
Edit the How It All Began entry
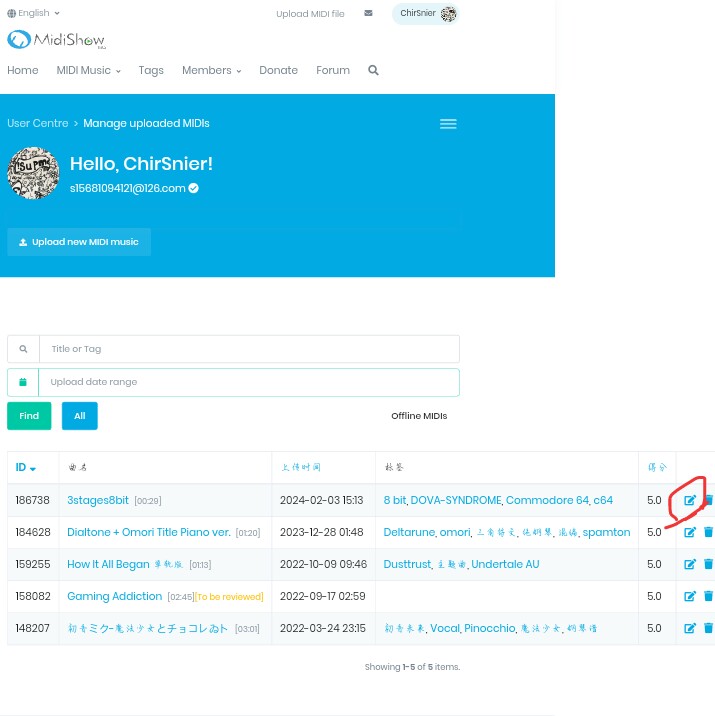click(x=689, y=564)
